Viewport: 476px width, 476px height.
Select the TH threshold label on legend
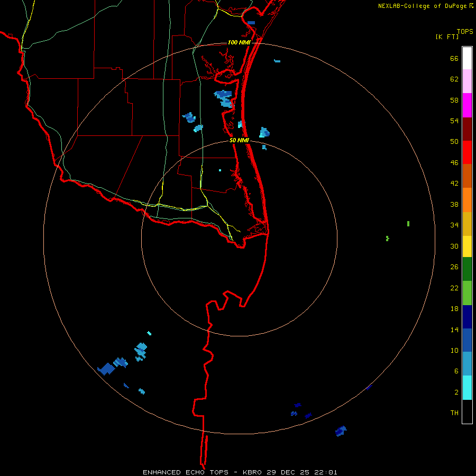pos(454,413)
